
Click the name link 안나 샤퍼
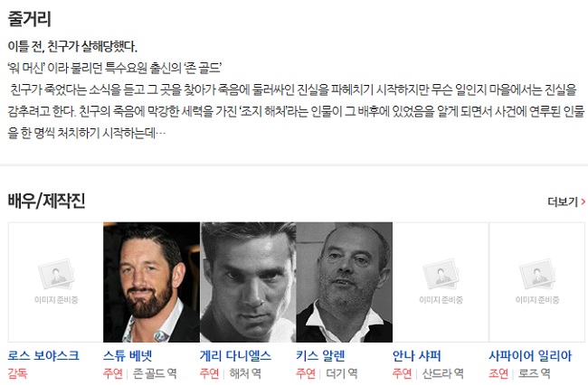coord(417,355)
